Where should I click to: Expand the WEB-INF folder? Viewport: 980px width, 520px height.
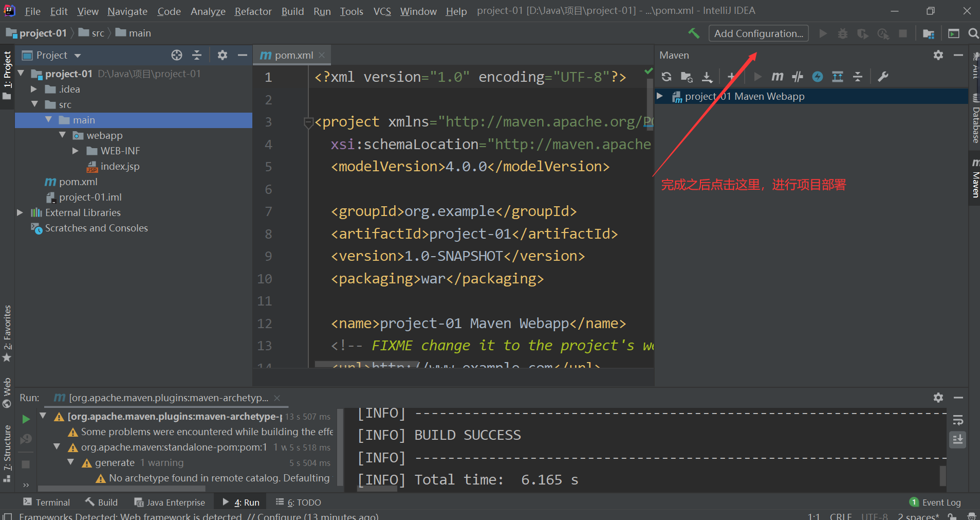pyautogui.click(x=76, y=151)
